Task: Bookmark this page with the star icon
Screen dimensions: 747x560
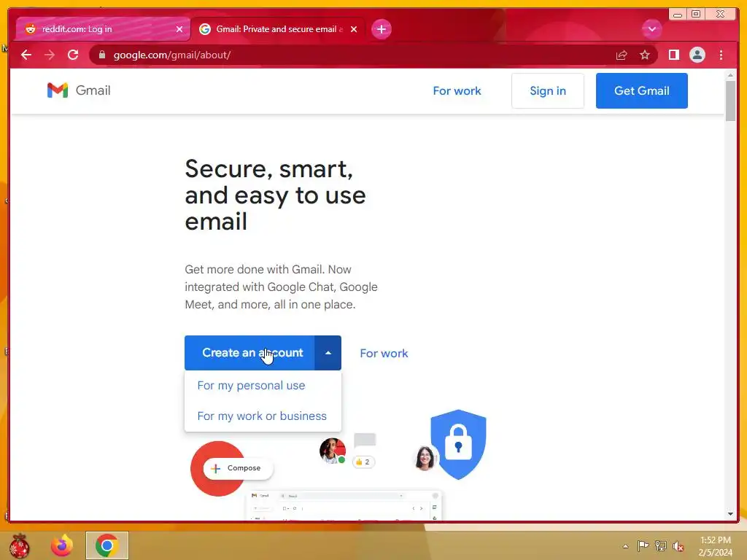Action: [x=645, y=55]
